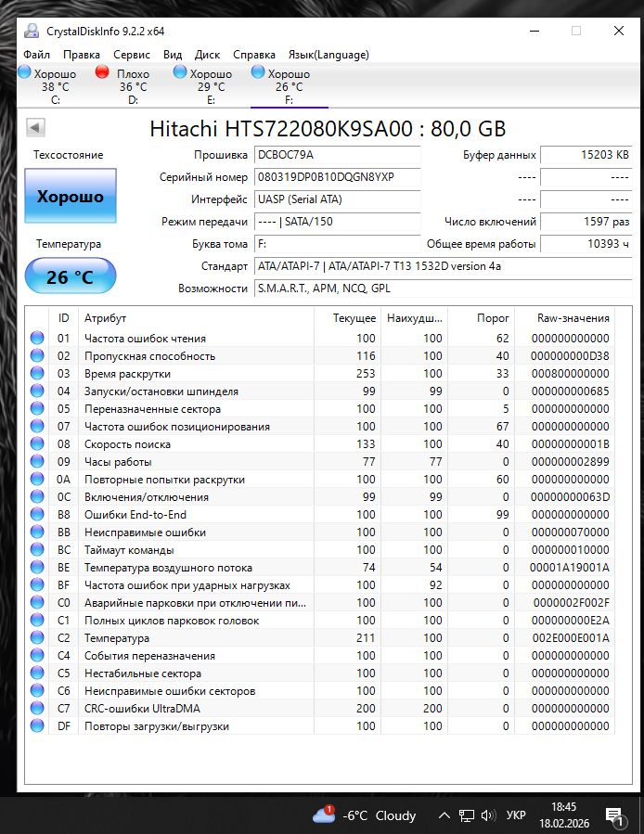
Task: Click status orb for Неисправимые ошибки row BB
Action: point(37,532)
